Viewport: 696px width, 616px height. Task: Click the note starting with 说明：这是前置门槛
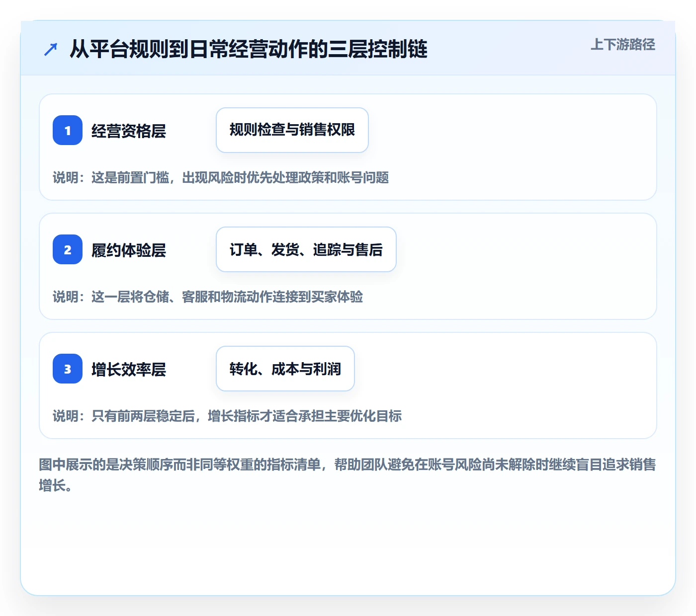click(x=221, y=177)
